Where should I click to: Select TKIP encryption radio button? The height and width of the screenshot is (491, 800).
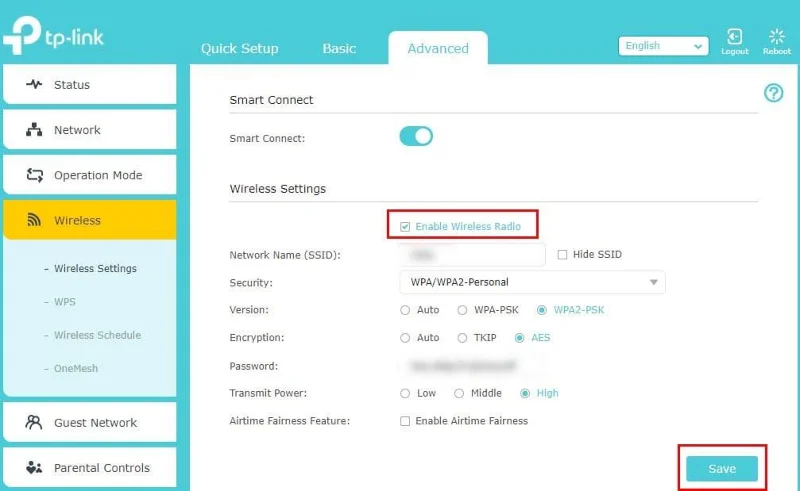(462, 338)
